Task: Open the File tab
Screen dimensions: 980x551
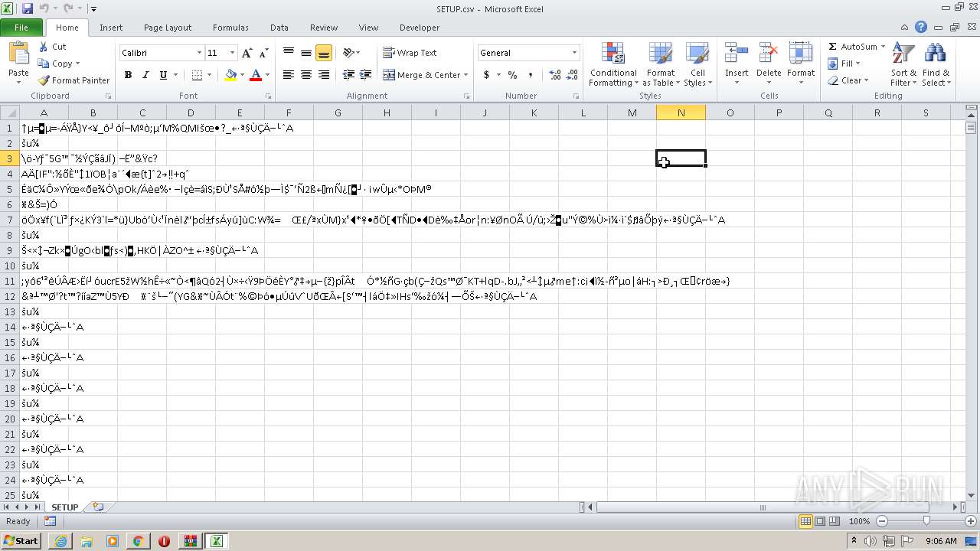Action: [x=21, y=28]
